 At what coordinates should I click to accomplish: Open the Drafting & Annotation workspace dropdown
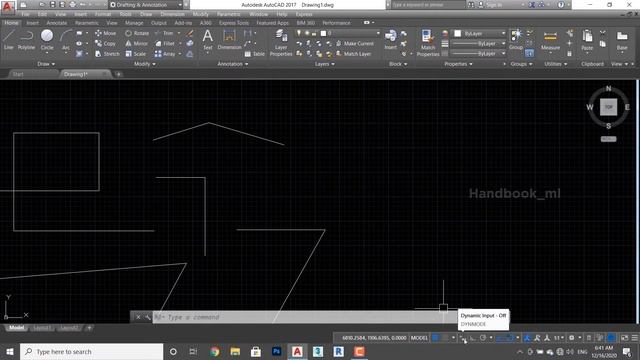tap(146, 5)
